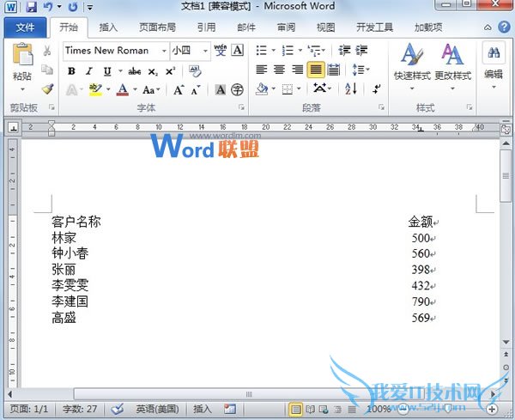Toggle Bold formatting

(71, 71)
